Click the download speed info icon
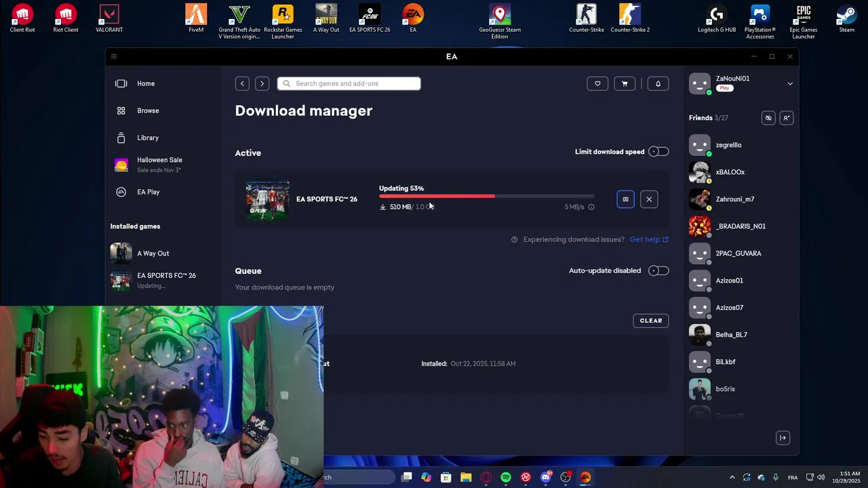This screenshot has height=488, width=868. pos(591,207)
